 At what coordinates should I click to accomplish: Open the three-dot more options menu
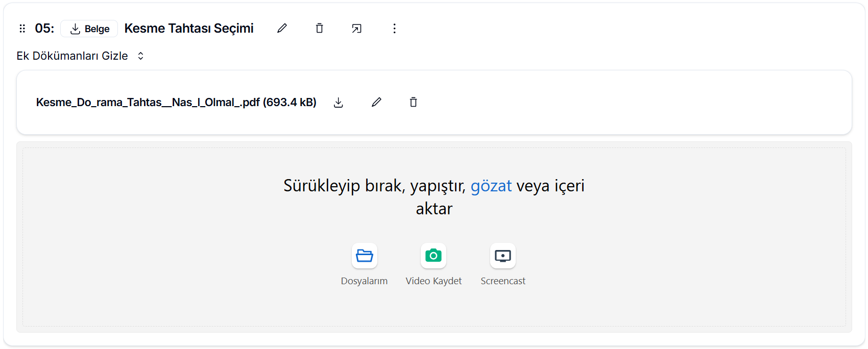pos(394,29)
